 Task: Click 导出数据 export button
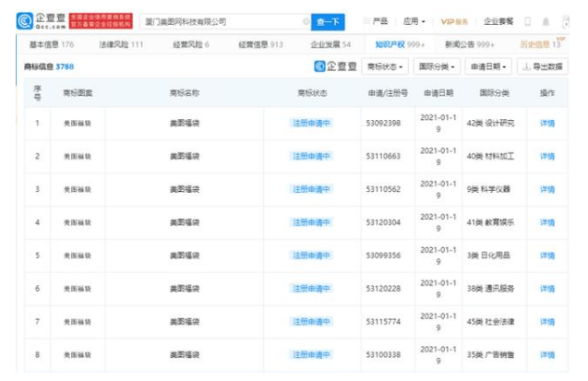pos(542,66)
